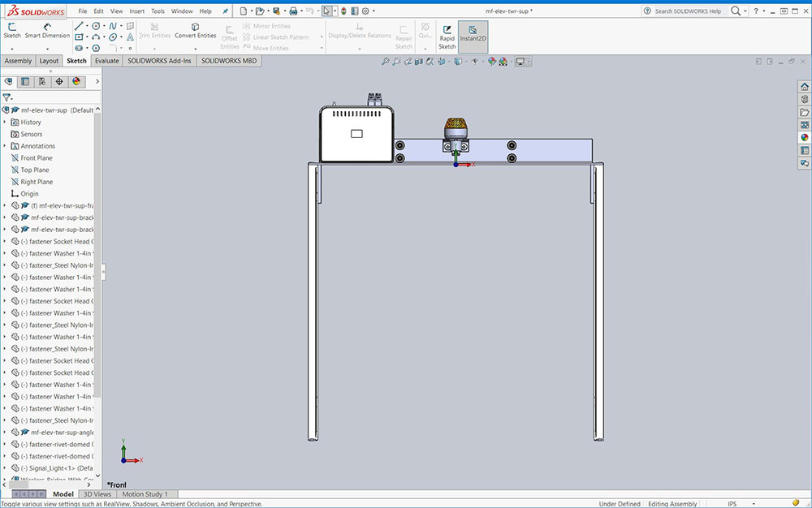Screen dimensions: 812x508
Task: Select Front Plane in the feature tree
Action: click(36, 158)
